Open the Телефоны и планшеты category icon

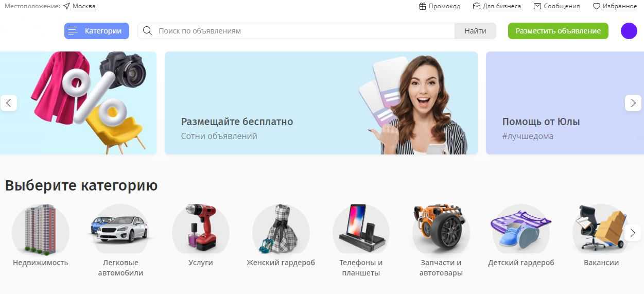pyautogui.click(x=361, y=229)
